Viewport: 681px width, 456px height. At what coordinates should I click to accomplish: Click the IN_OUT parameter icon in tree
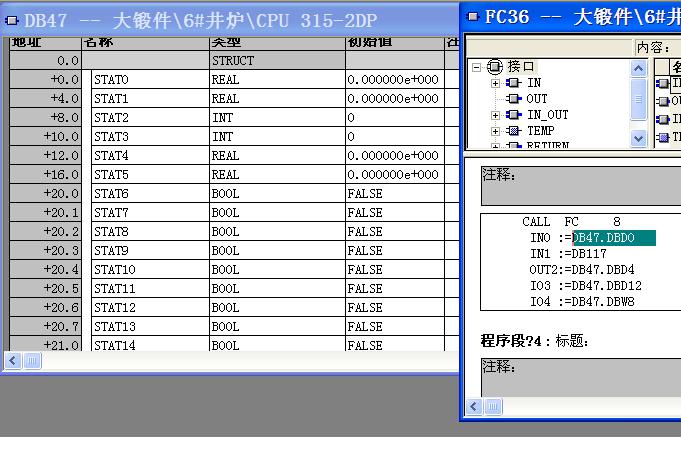pyautogui.click(x=514, y=115)
